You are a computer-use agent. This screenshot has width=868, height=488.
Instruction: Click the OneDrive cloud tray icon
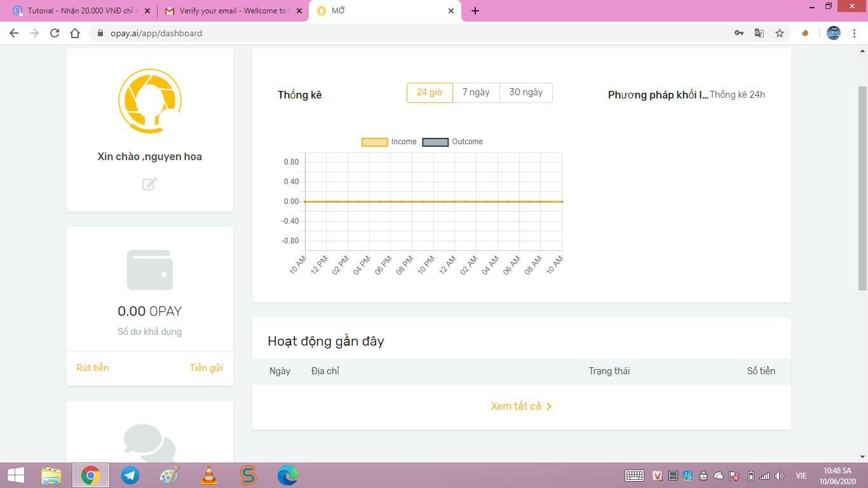(x=719, y=476)
